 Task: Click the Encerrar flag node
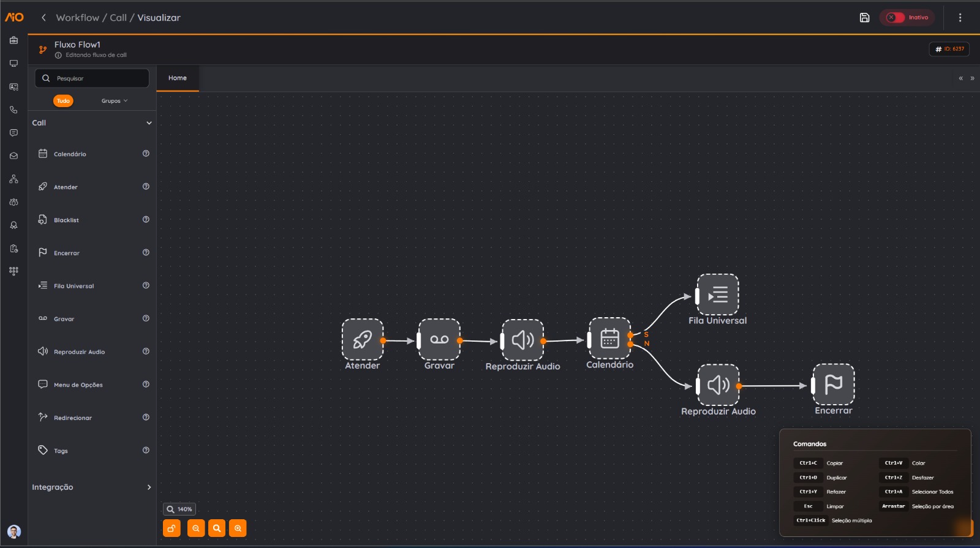coord(833,385)
